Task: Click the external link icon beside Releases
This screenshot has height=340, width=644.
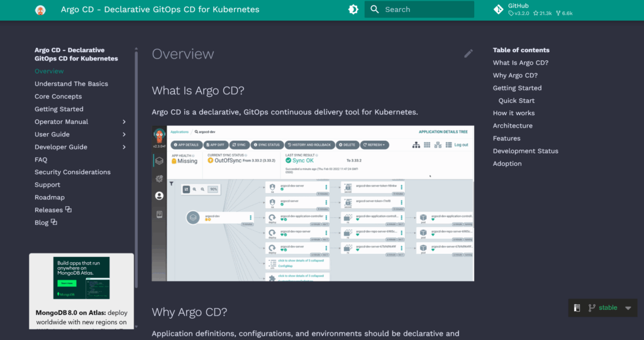Action: click(69, 209)
